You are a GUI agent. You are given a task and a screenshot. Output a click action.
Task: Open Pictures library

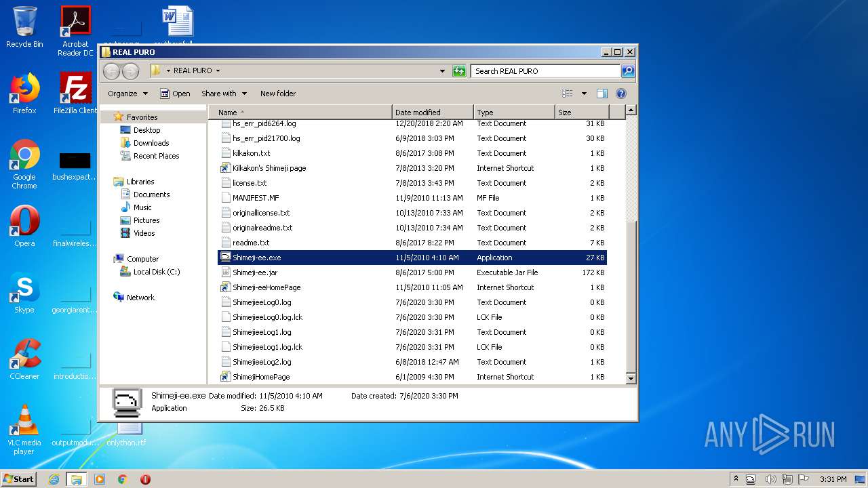[146, 220]
